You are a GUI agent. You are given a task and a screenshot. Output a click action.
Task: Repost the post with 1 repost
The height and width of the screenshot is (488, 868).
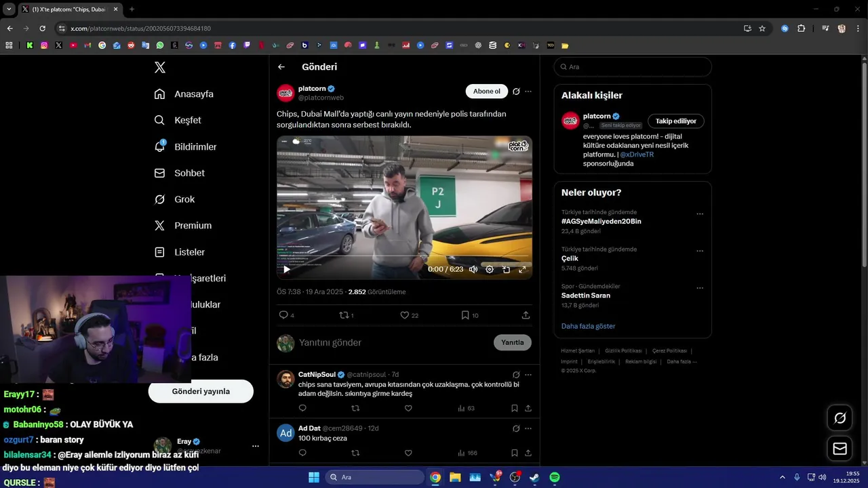(x=344, y=315)
